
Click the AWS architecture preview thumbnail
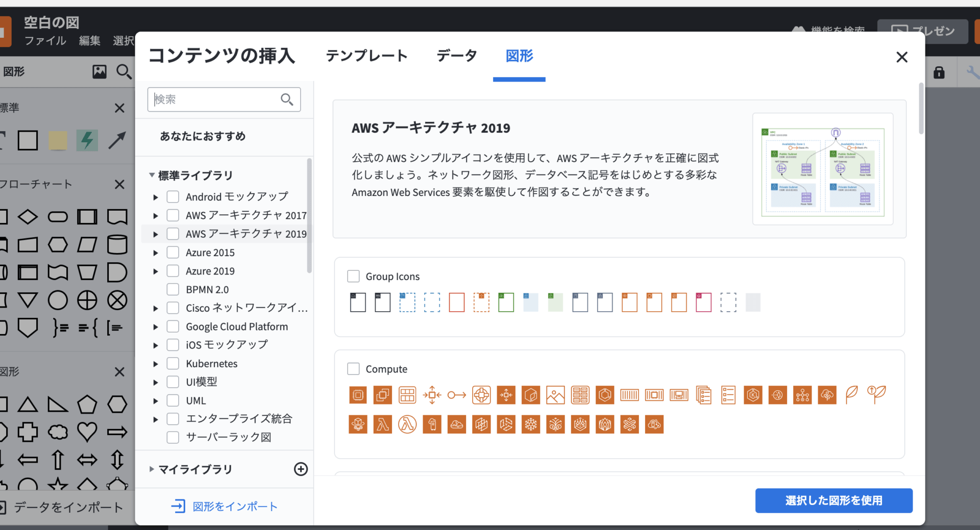(x=823, y=169)
